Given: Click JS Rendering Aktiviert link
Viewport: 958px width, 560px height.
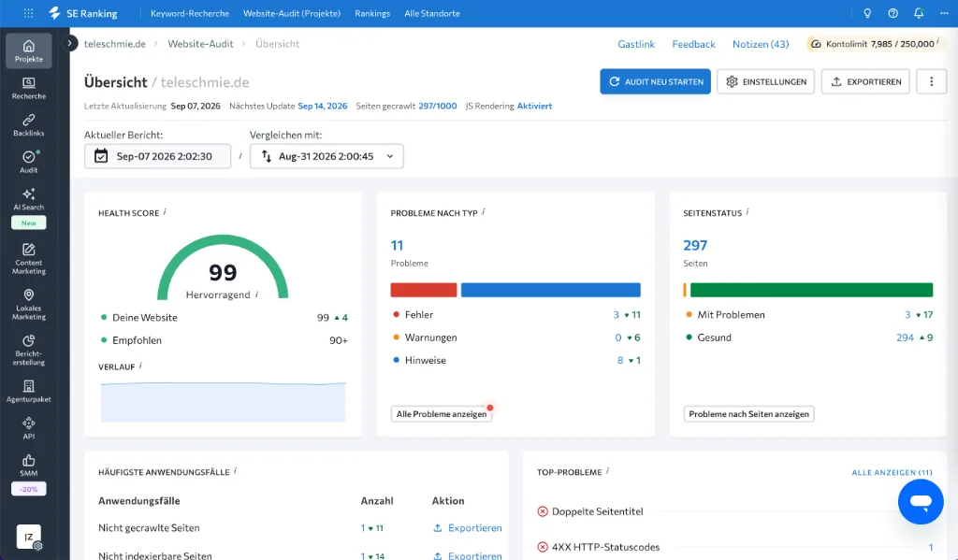Looking at the screenshot, I should 534,106.
